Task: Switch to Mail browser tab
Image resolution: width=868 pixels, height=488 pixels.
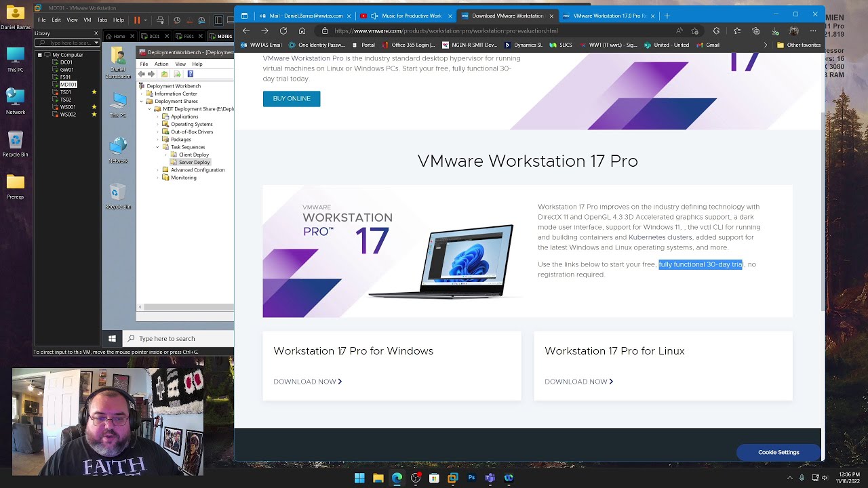Action: (x=304, y=16)
